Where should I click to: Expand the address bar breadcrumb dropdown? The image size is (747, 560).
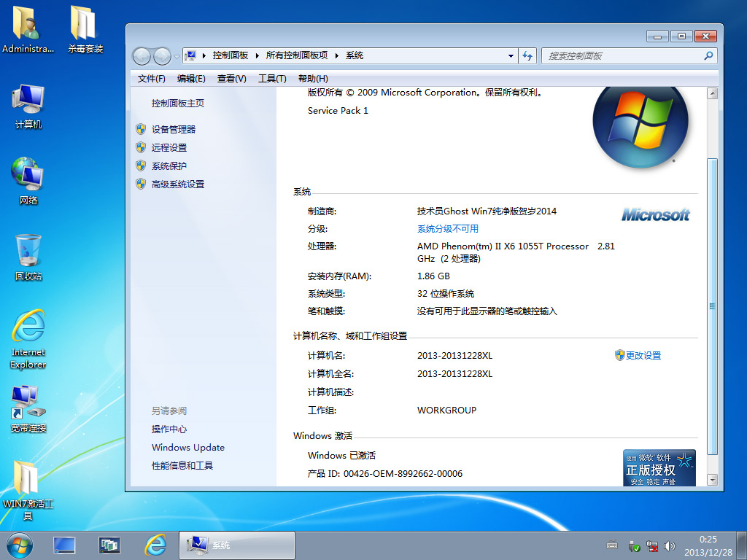pyautogui.click(x=511, y=55)
